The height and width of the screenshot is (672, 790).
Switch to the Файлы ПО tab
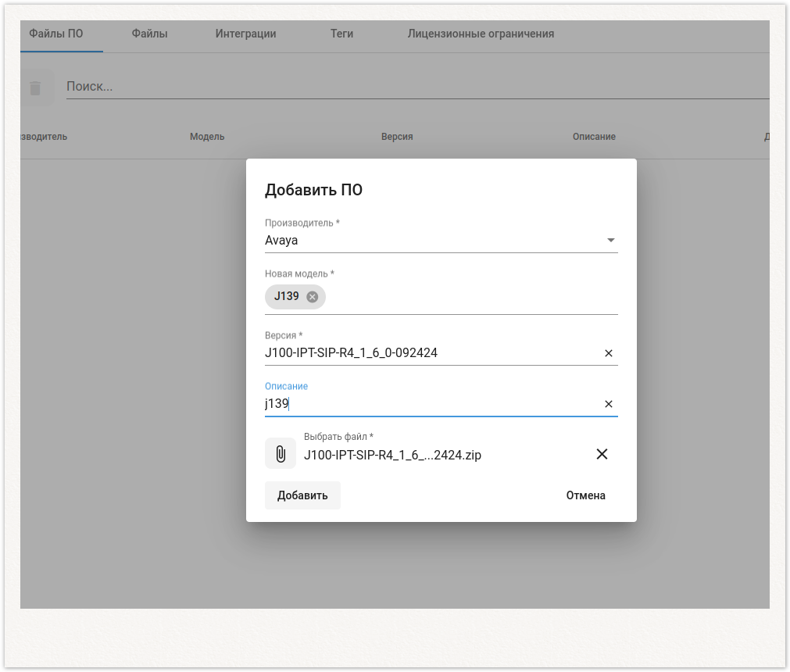[x=56, y=34]
